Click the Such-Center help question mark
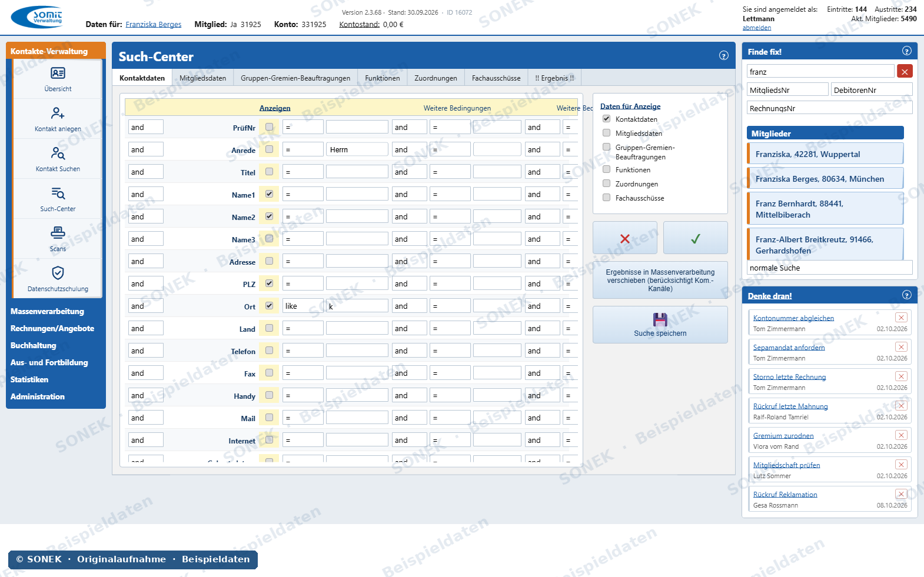The width and height of the screenshot is (924, 577). click(x=724, y=56)
